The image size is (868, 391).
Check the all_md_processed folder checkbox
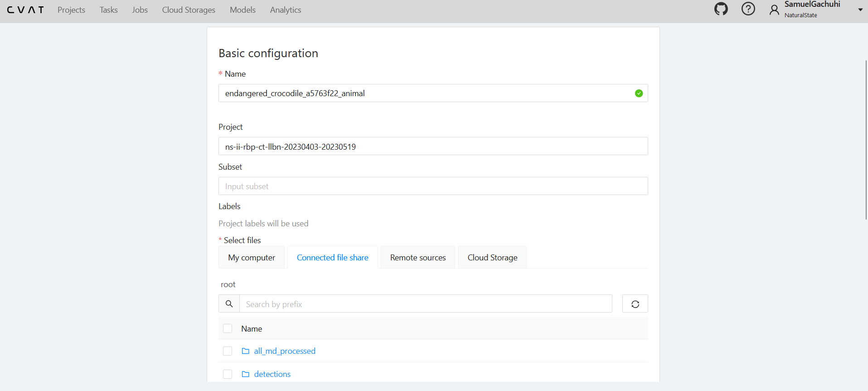tap(228, 351)
